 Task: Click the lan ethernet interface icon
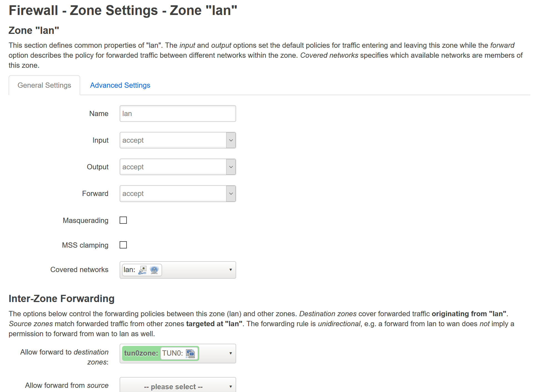[142, 270]
